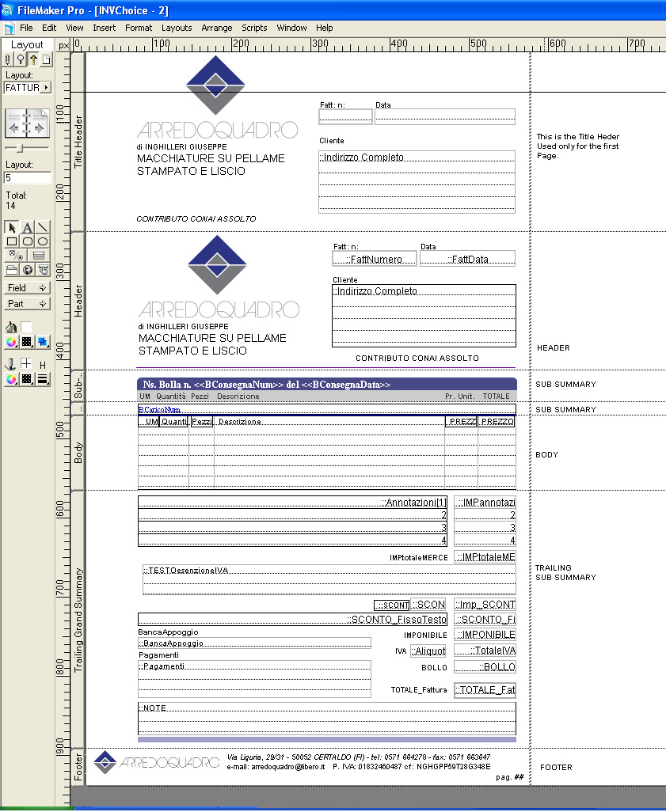The image size is (666, 812).
Task: Switch to Preview mode page icon
Action: (46, 59)
